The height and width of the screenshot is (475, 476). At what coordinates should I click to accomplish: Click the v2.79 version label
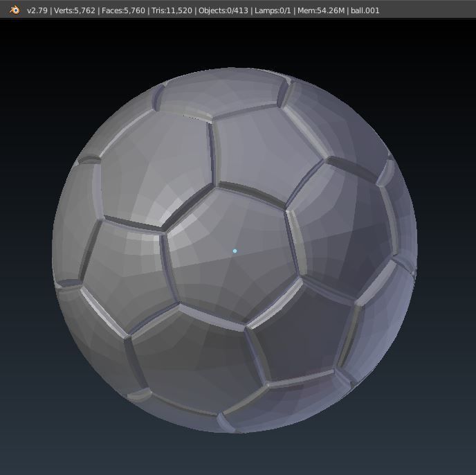37,10
